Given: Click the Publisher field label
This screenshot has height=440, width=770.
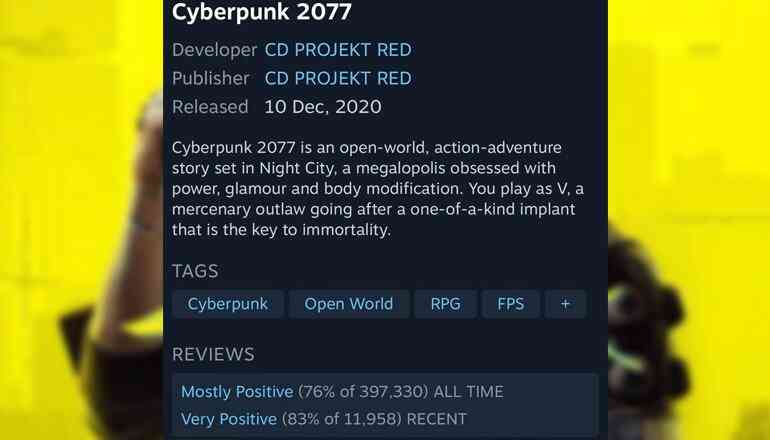Looking at the screenshot, I should (x=211, y=78).
